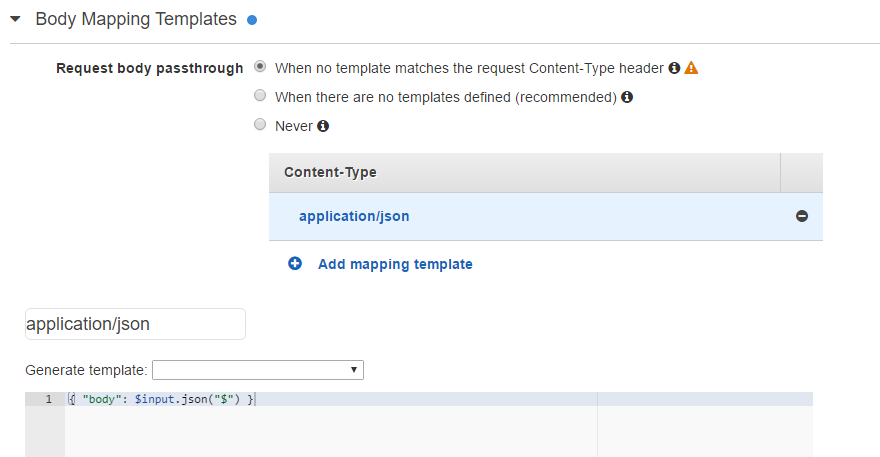
Task: Click the Body Mapping Templates heading text
Action: [136, 19]
